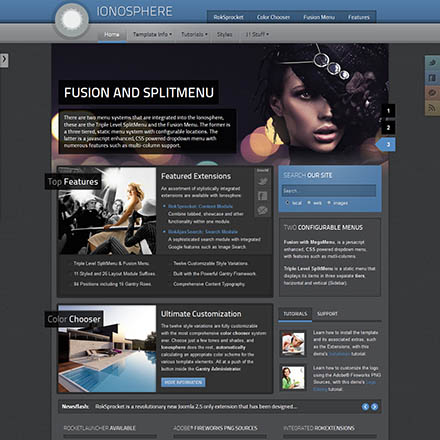Open Color Chooser in top menu

pyautogui.click(x=273, y=17)
